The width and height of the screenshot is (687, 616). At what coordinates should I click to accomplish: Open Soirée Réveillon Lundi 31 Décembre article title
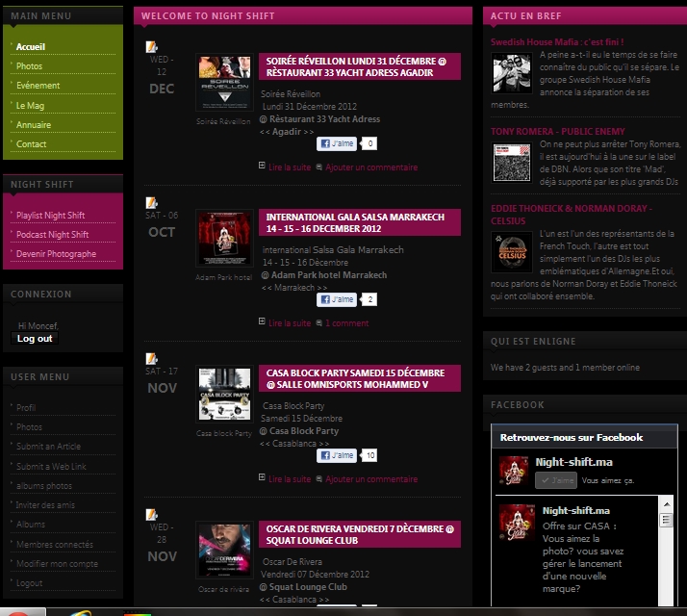(x=356, y=66)
